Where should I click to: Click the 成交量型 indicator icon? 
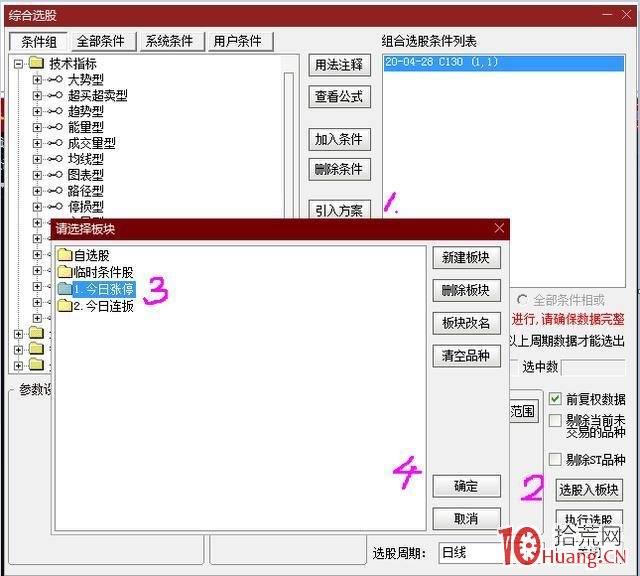[x=56, y=143]
